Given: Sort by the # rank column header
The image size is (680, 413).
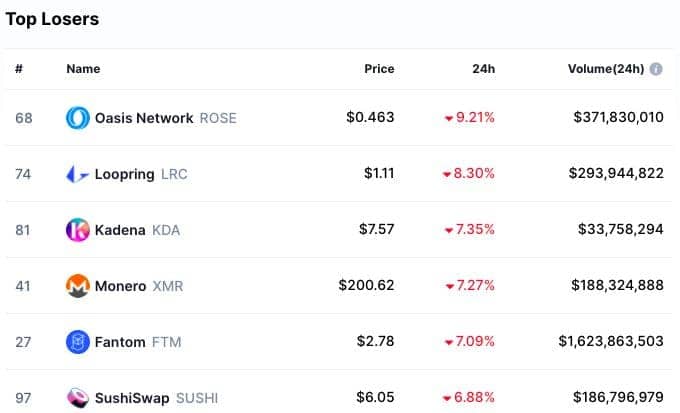Looking at the screenshot, I should point(19,69).
